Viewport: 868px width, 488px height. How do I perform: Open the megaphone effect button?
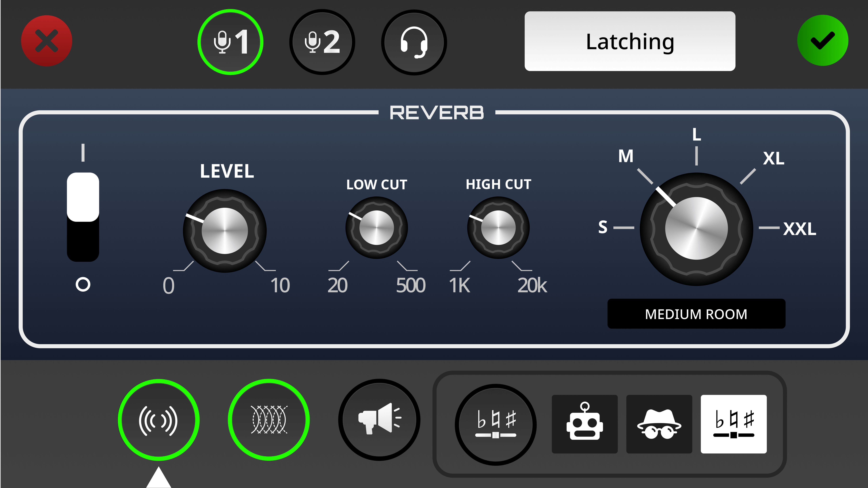coord(379,420)
